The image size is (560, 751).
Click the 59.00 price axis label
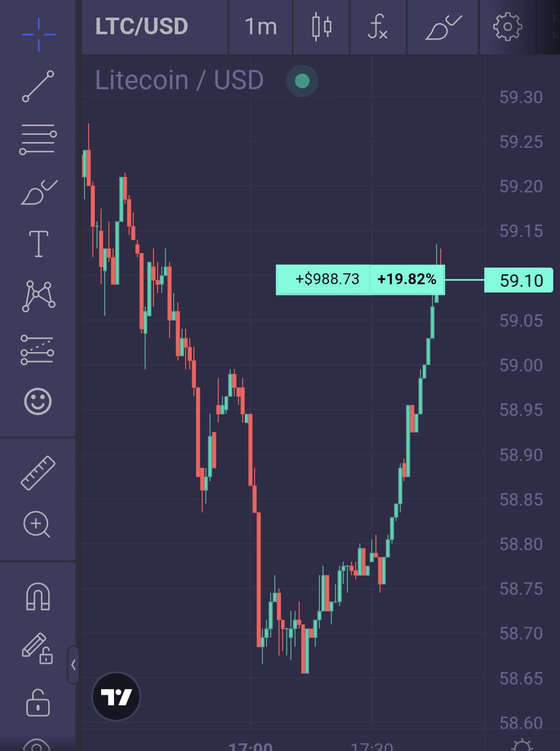521,366
